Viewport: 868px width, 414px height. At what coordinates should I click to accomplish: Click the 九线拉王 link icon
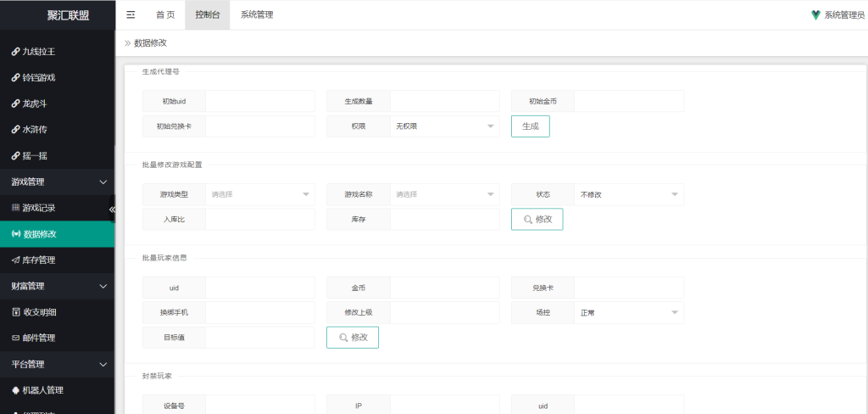coord(15,52)
